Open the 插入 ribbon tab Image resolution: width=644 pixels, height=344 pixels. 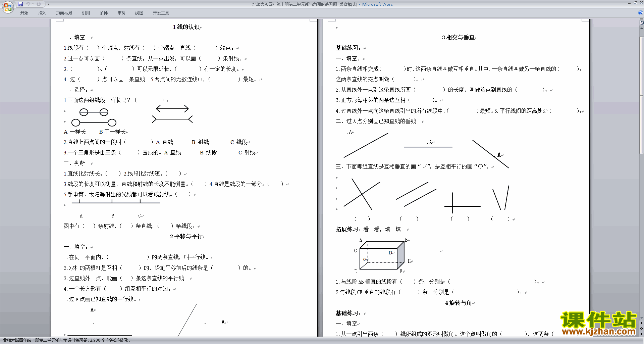[x=42, y=13]
